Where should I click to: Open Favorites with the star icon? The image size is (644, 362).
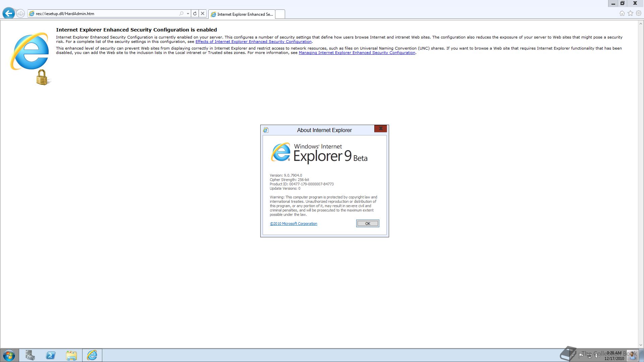tap(630, 13)
